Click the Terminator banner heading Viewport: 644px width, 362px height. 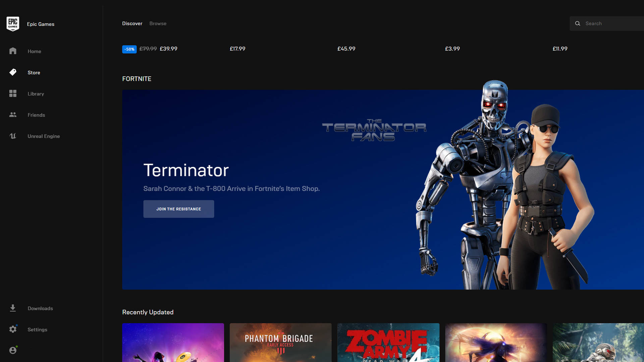pos(186,170)
